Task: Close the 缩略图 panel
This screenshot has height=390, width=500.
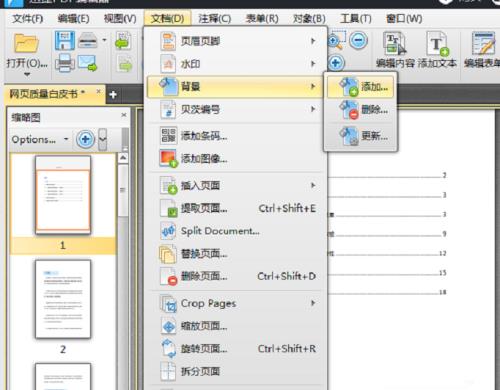Action: pyautogui.click(x=124, y=115)
